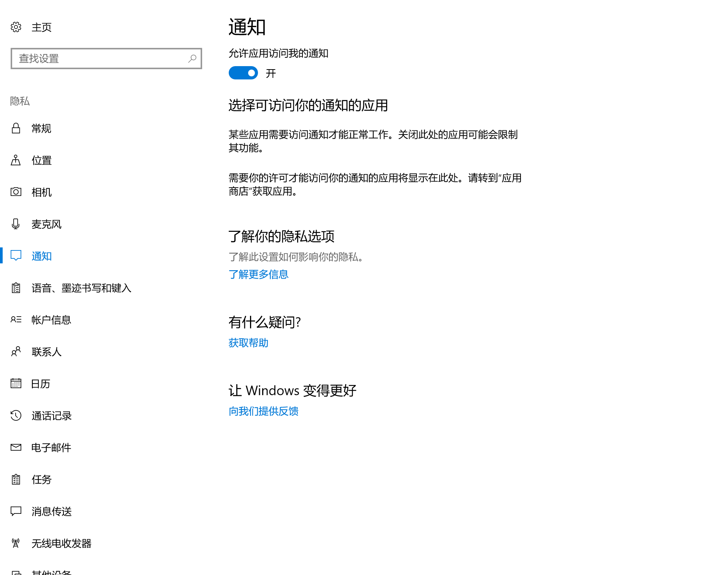This screenshot has width=728, height=575.
Task: Click the chat icon beside 消息传送
Action: coord(16,511)
